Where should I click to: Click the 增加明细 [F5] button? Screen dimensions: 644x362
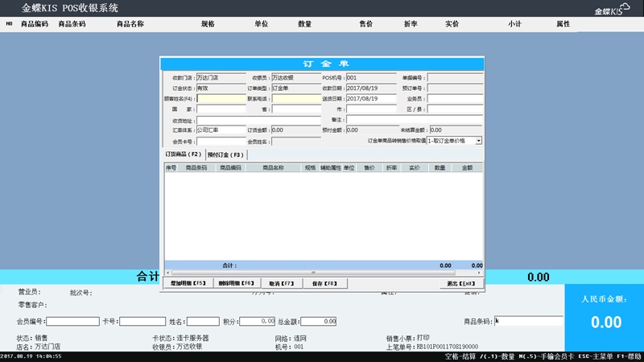pyautogui.click(x=189, y=283)
